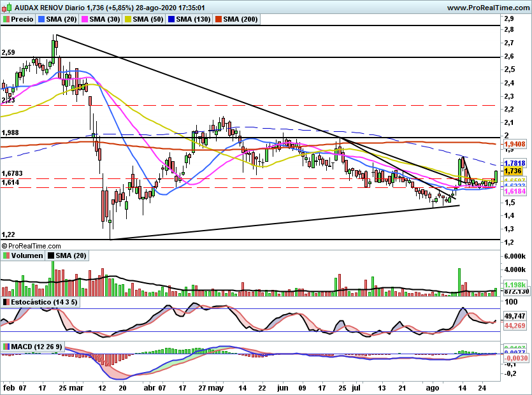532x395 pixels.
Task: Select the volume SMA (20) legend
Action: [71, 255]
